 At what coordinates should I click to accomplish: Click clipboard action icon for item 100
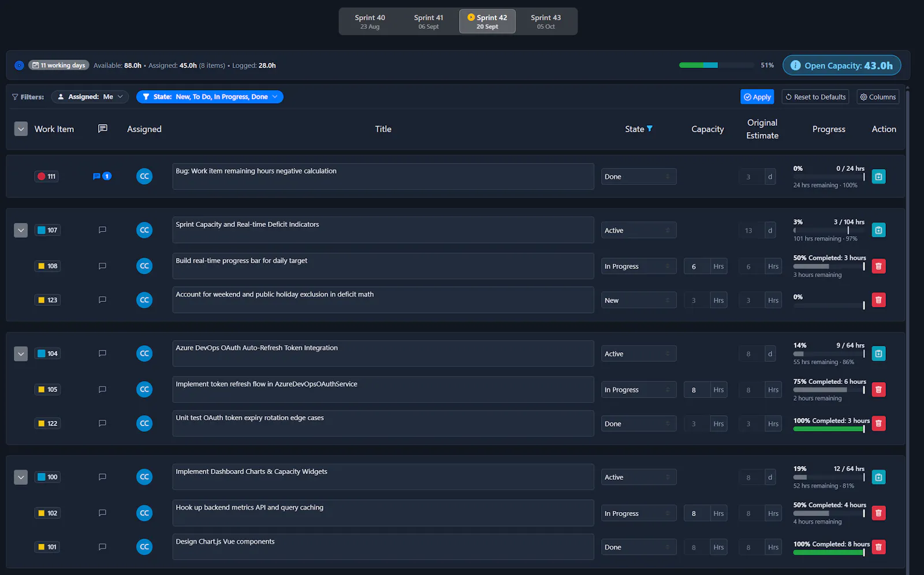coord(878,477)
